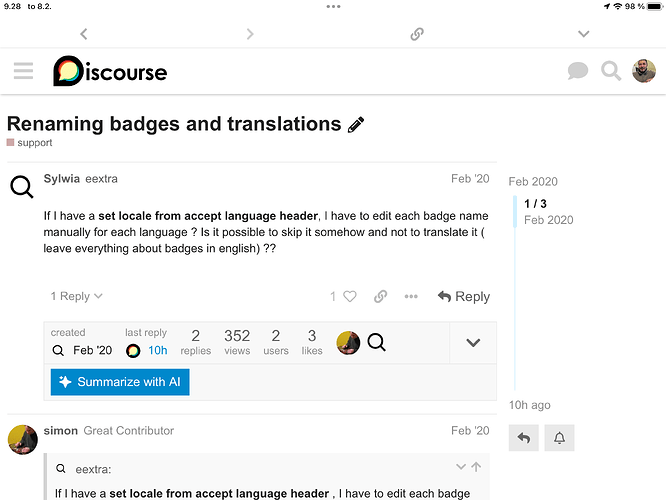Reply to Sylwia's post
The height and width of the screenshot is (500, 666).
[x=464, y=296]
